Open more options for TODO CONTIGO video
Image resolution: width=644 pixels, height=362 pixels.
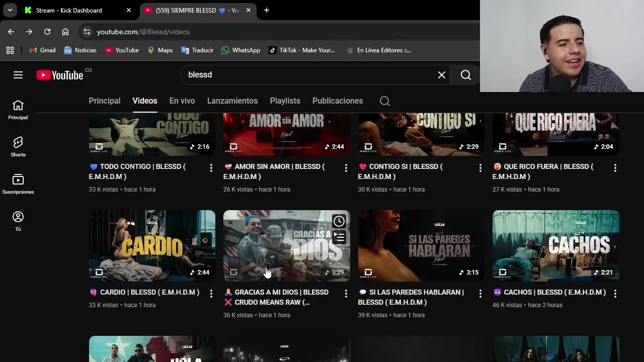click(x=211, y=168)
